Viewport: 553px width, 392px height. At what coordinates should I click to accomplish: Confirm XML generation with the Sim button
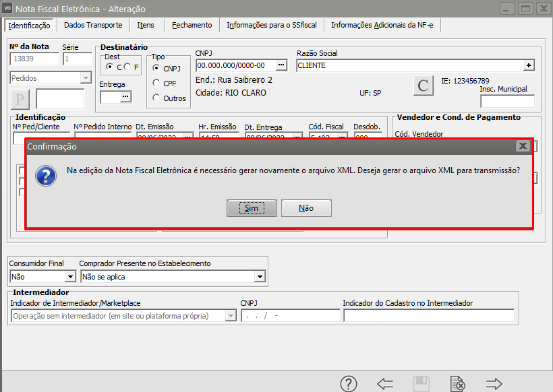pyautogui.click(x=252, y=208)
